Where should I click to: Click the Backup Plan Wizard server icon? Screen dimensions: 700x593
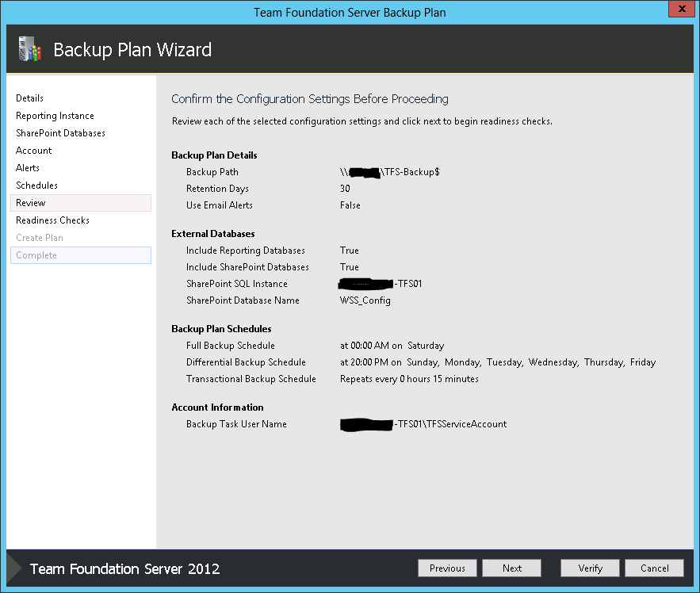(30, 48)
